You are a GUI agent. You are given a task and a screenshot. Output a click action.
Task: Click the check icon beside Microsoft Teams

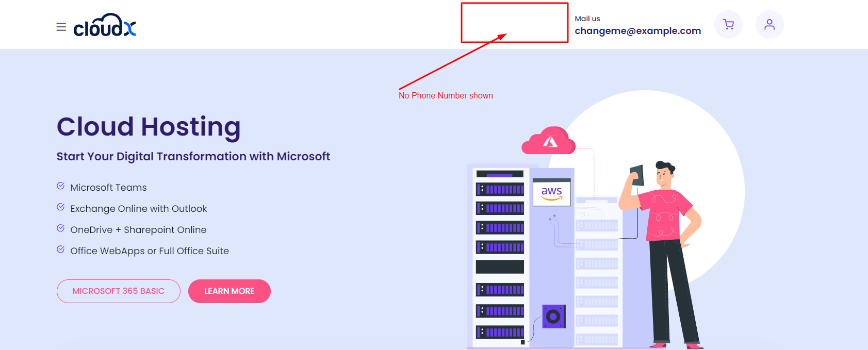tap(60, 186)
